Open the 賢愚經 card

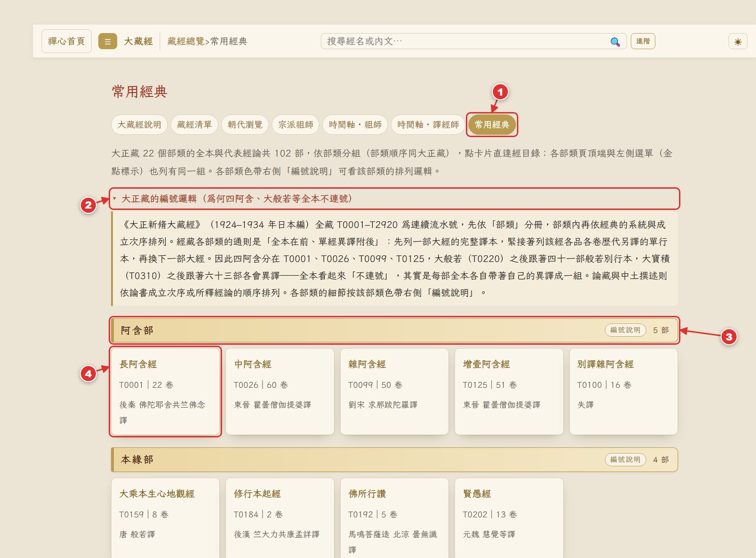[509, 518]
